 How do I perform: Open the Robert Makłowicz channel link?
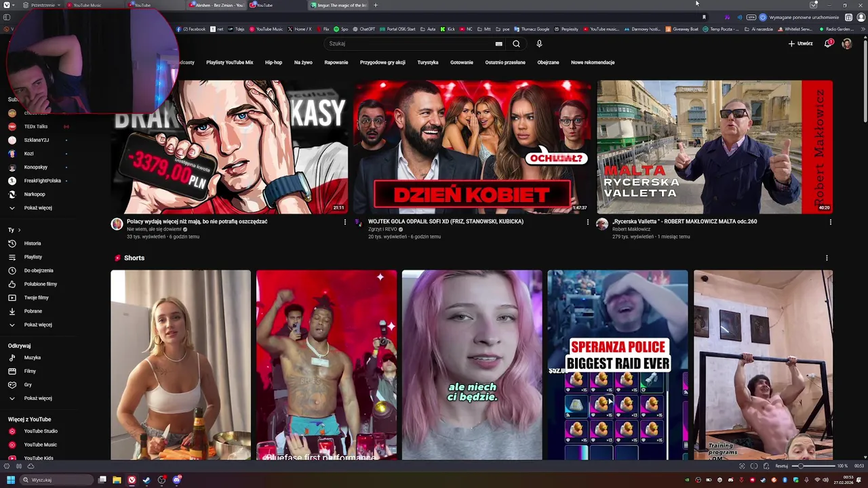click(x=631, y=229)
